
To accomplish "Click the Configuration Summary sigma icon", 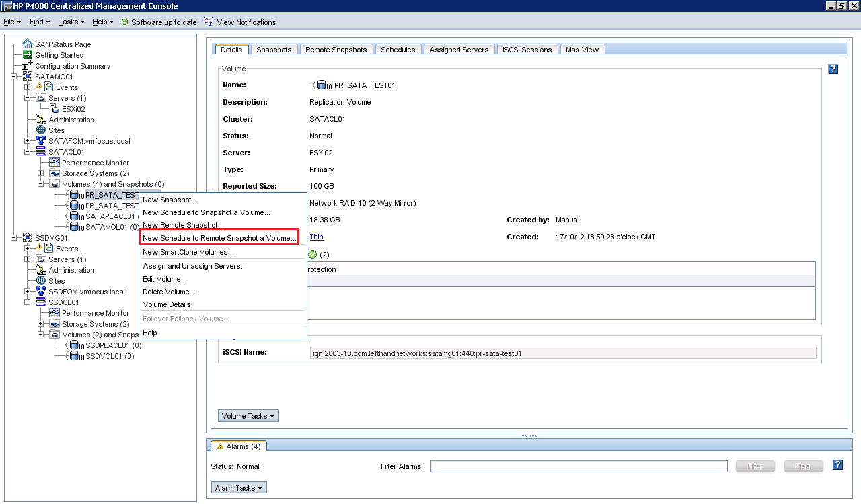I will [28, 66].
